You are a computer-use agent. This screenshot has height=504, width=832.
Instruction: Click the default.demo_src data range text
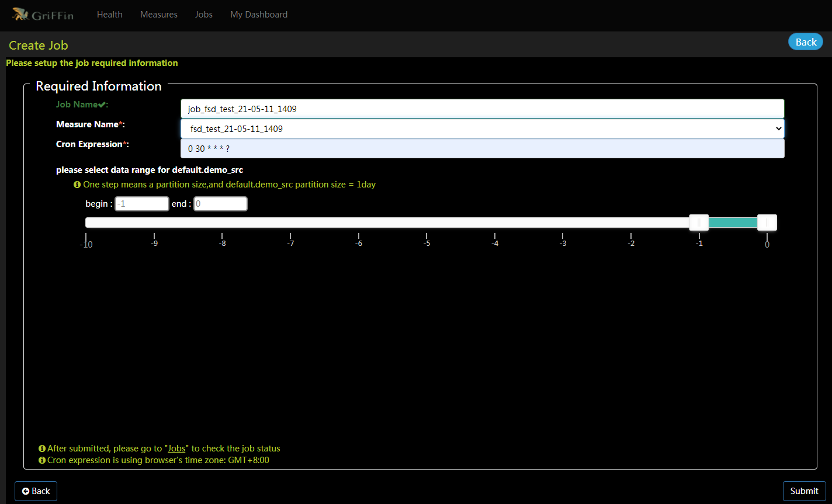point(150,170)
